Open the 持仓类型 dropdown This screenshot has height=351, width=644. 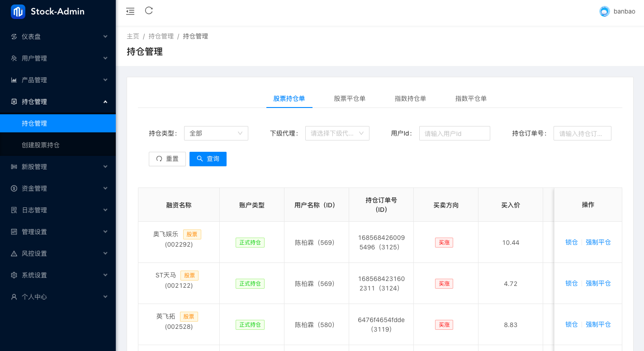click(x=216, y=133)
